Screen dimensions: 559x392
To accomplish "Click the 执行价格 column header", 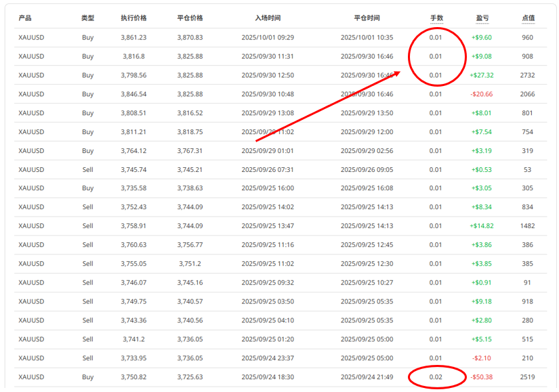I will (133, 18).
